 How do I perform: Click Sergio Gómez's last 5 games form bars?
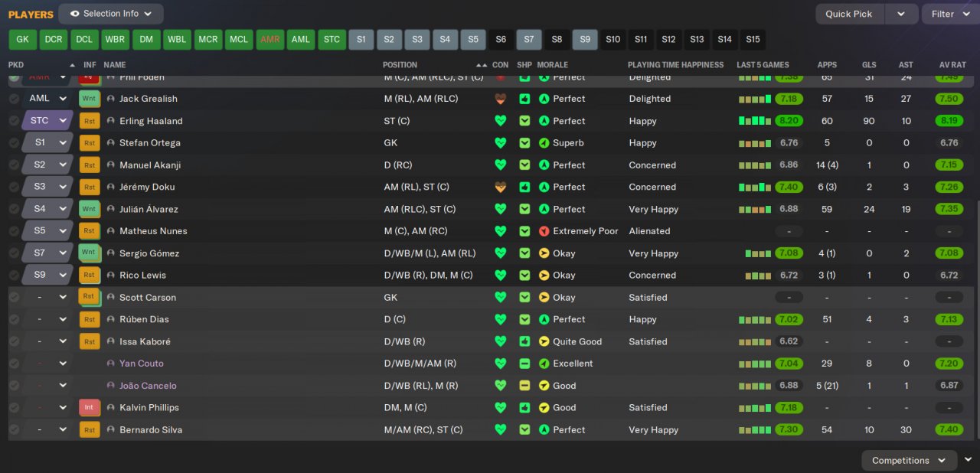point(758,253)
